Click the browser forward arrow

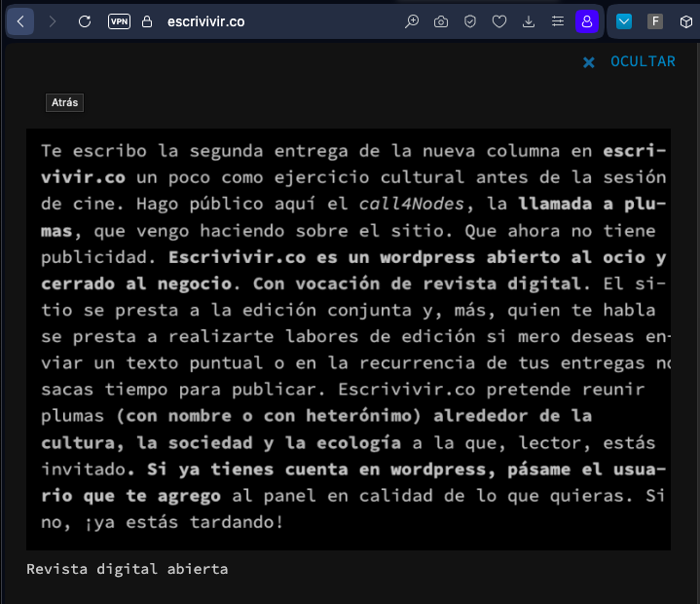tap(53, 21)
